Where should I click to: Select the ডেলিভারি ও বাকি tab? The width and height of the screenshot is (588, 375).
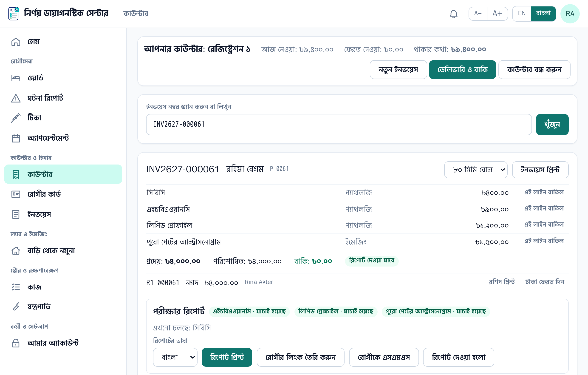pyautogui.click(x=462, y=70)
